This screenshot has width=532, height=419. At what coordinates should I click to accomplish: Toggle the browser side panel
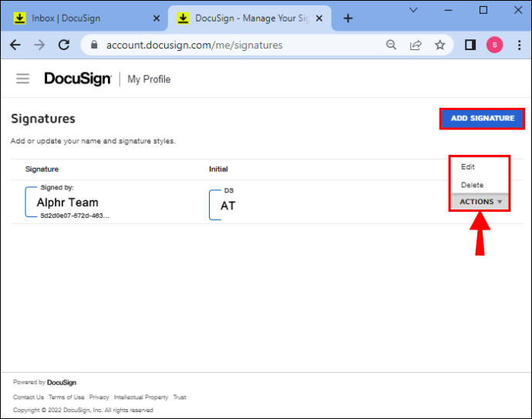[x=470, y=45]
